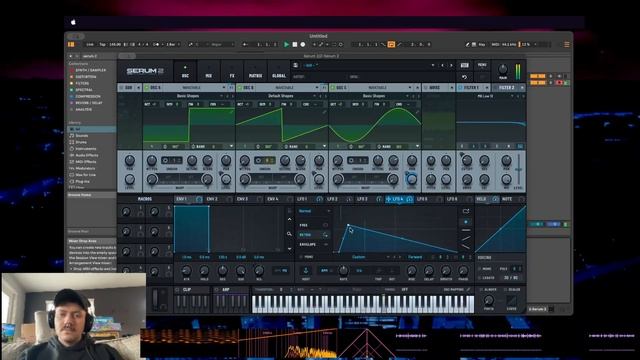Screen dimensions: 640x360
Task: Click pencil edit icon on OSC A waveform
Action: [x=232, y=111]
